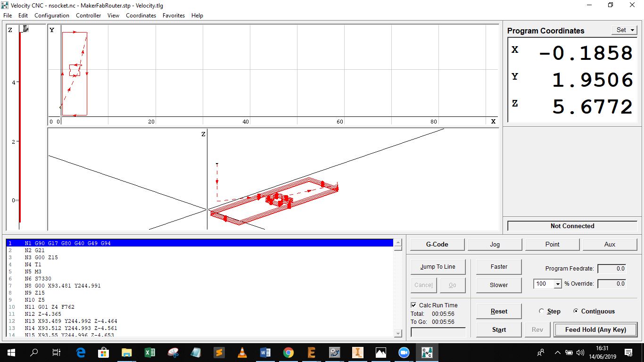Switch to the Point tab
The width and height of the screenshot is (644, 362).
(x=552, y=244)
